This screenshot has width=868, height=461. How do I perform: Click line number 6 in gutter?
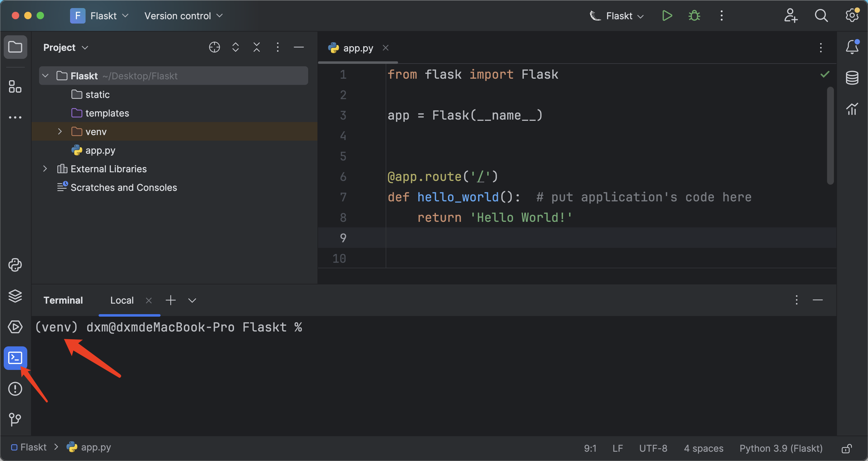(x=343, y=177)
